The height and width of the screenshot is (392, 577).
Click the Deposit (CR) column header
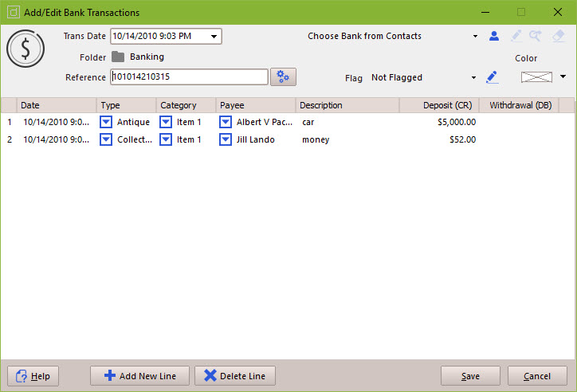pos(439,105)
